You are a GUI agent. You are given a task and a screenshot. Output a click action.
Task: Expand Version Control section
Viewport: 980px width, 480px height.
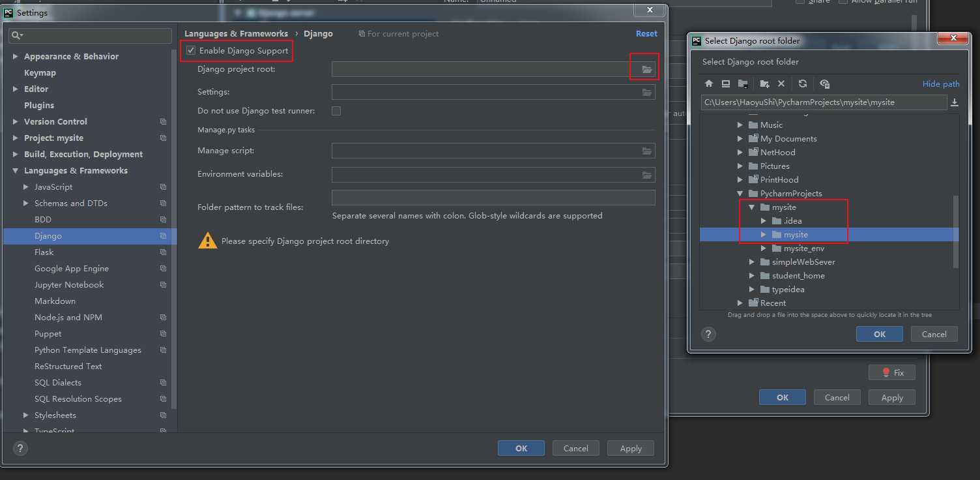[x=15, y=122]
